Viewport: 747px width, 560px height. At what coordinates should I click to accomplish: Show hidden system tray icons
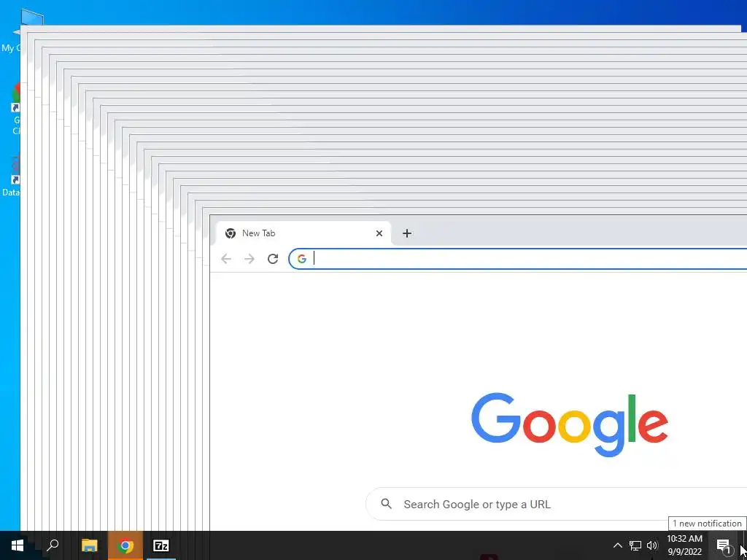(x=617, y=545)
